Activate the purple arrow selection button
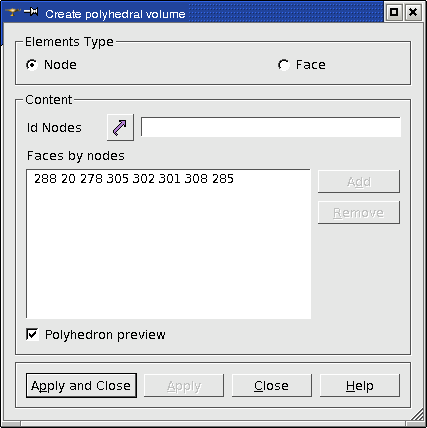Screen dimensions: 427x428 click(x=120, y=127)
